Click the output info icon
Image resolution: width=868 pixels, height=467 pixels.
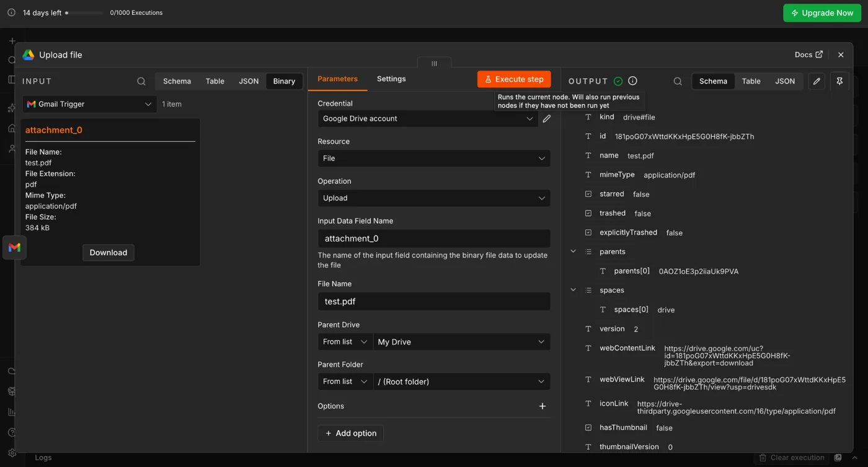coord(632,81)
